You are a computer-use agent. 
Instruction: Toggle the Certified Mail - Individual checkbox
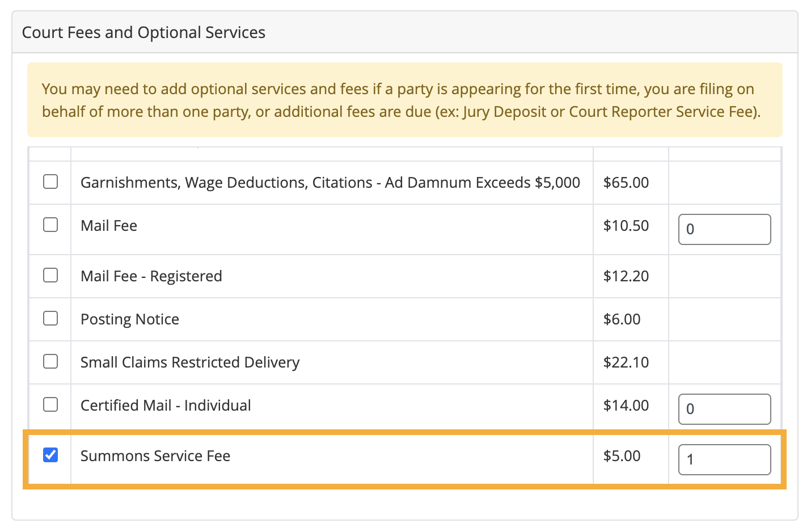pyautogui.click(x=50, y=404)
